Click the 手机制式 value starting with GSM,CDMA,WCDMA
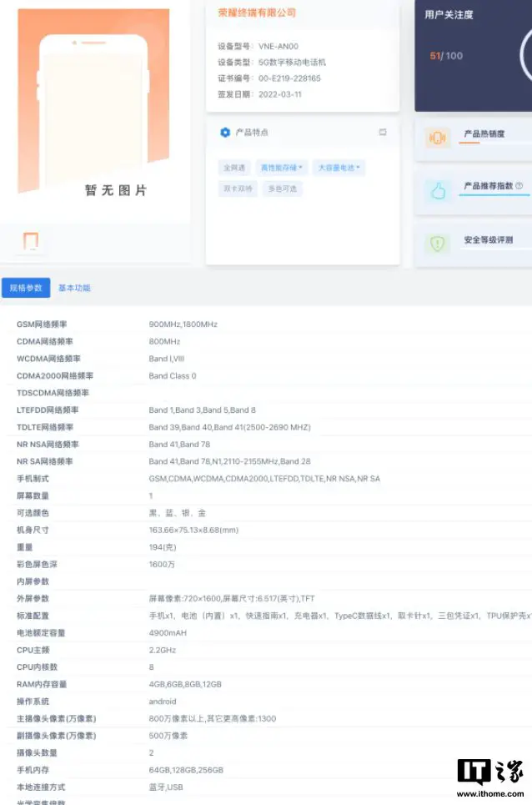This screenshot has width=532, height=805. [264, 479]
